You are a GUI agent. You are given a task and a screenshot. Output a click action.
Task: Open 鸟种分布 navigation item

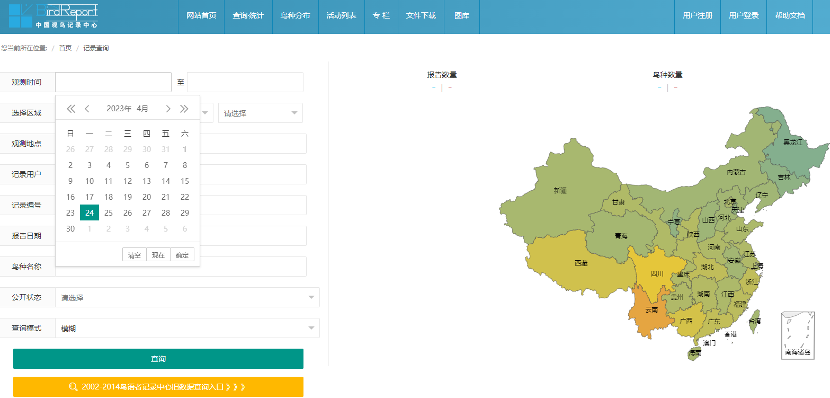tap(295, 16)
